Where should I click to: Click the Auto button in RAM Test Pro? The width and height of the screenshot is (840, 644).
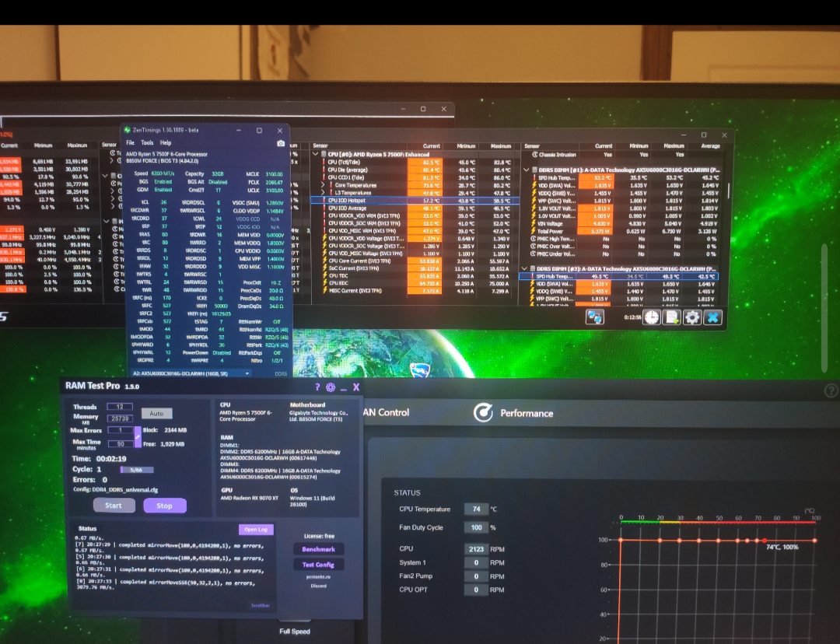click(156, 413)
